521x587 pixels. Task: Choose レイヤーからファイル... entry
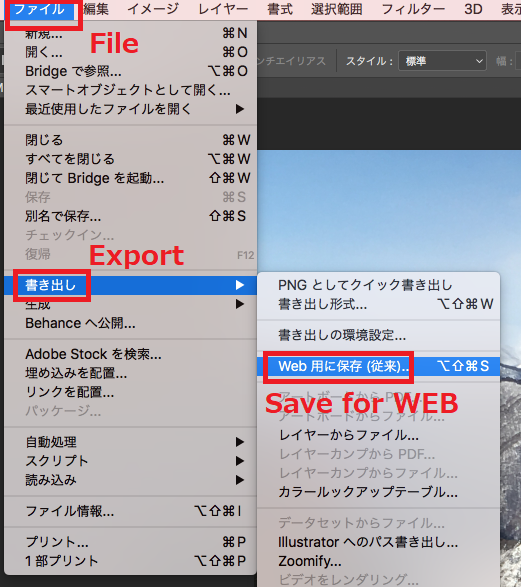pyautogui.click(x=379, y=435)
